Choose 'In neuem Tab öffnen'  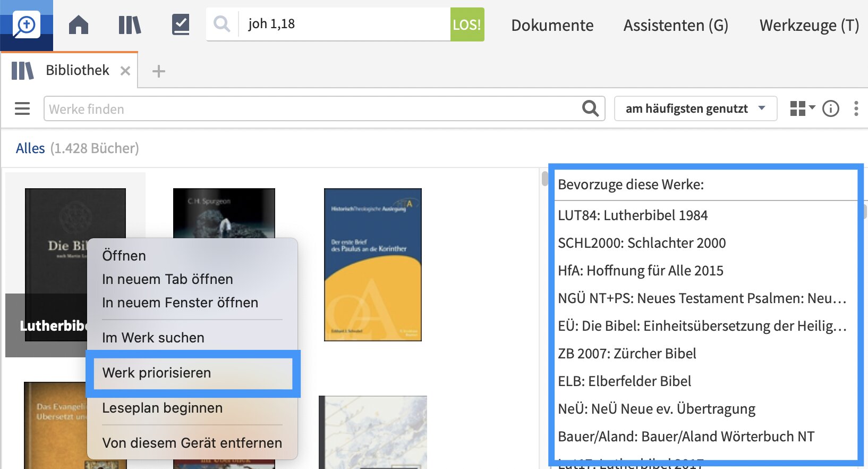click(x=167, y=279)
